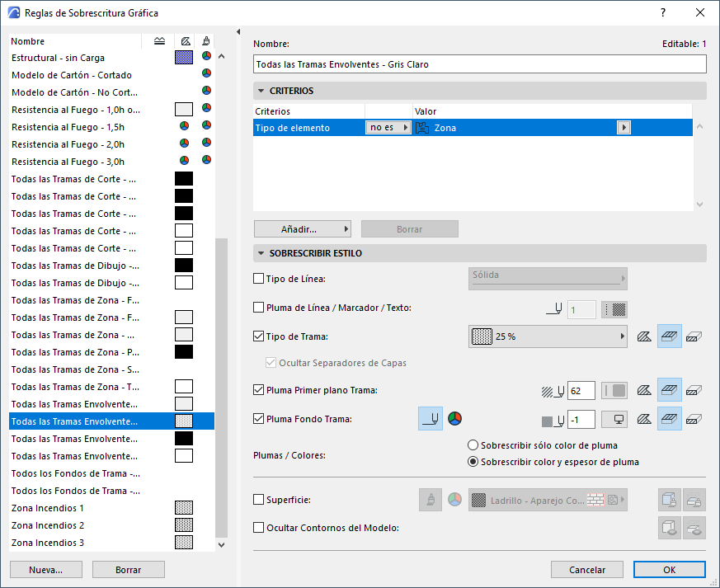The image size is (720, 588).
Task: Select cut fills icon in Tipo de Trama row
Action: pos(645,336)
